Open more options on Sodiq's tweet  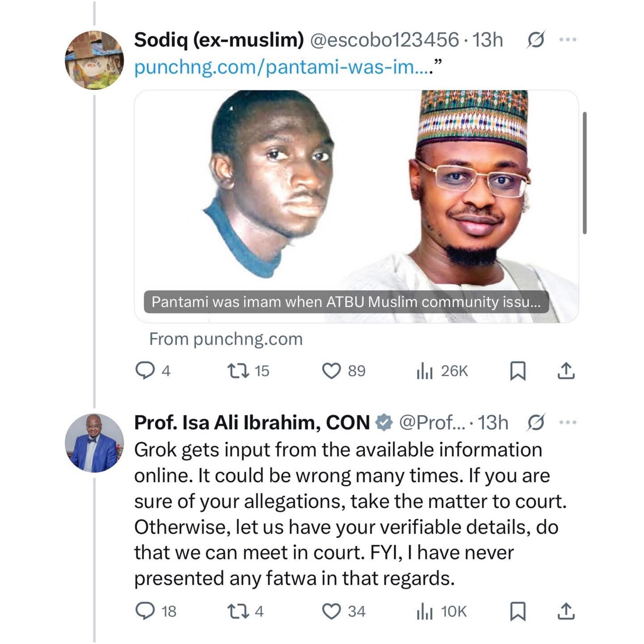pos(568,40)
